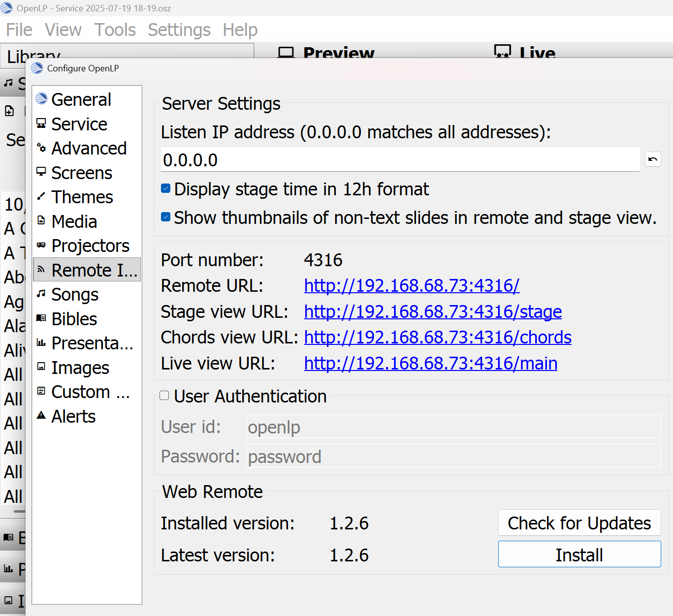Open the Service settings icon
The height and width of the screenshot is (616, 673).
pyautogui.click(x=41, y=124)
